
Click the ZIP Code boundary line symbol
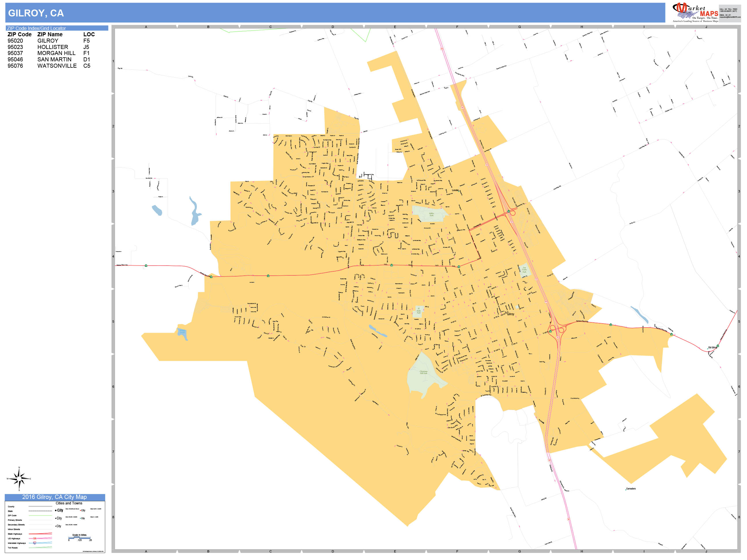pos(40,515)
